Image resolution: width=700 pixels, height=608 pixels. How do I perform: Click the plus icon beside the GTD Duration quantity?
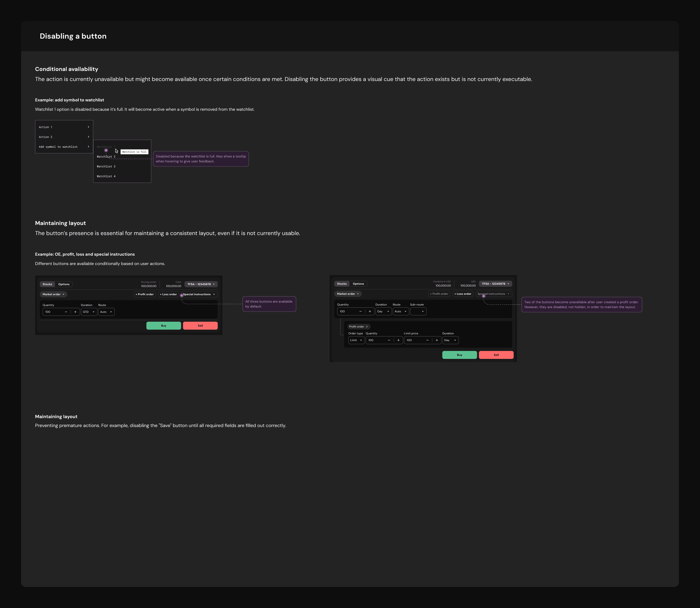click(x=75, y=312)
